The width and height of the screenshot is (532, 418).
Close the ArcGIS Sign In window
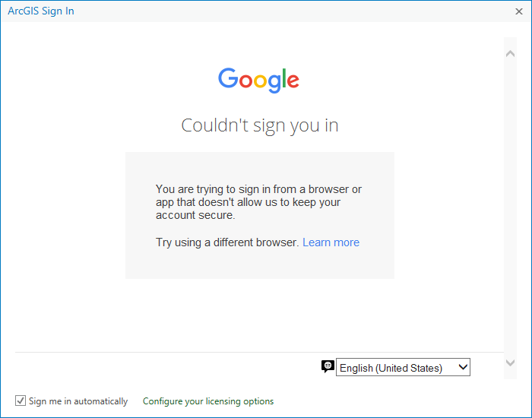coord(518,11)
